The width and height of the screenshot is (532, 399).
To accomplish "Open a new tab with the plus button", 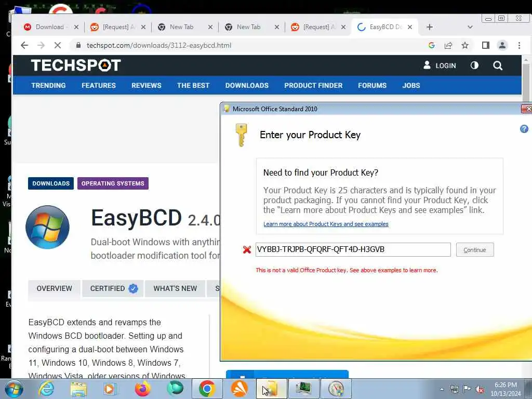I will click(430, 27).
